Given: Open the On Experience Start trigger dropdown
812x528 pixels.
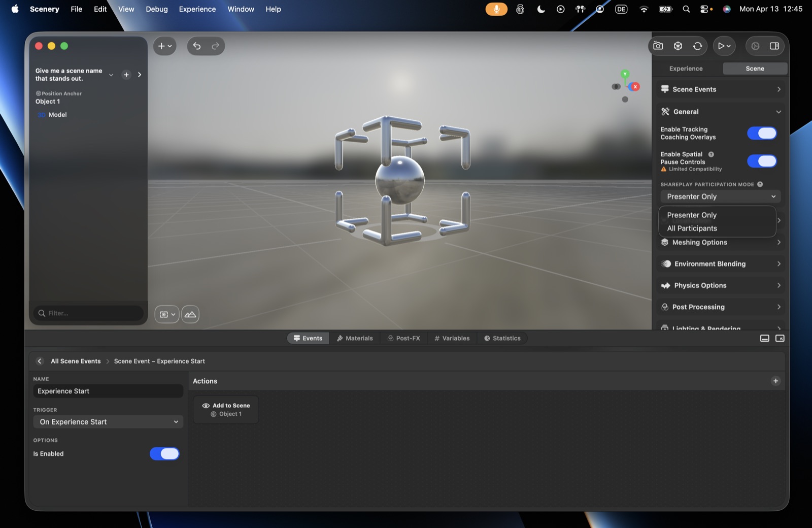Looking at the screenshot, I should click(x=108, y=422).
